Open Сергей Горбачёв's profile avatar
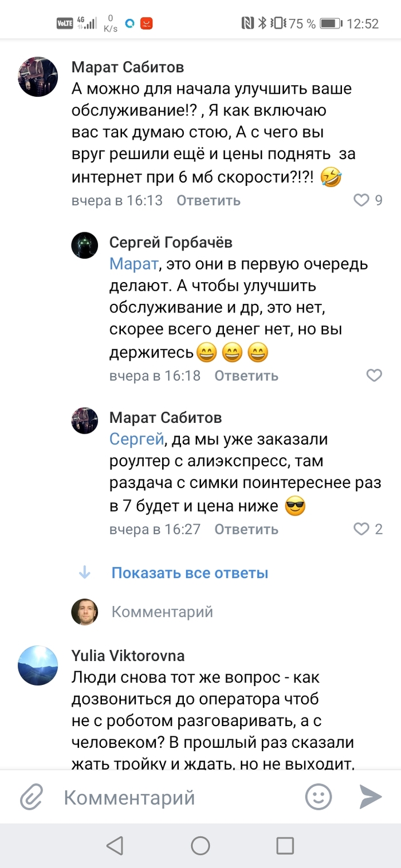The height and width of the screenshot is (868, 401). pyautogui.click(x=84, y=246)
